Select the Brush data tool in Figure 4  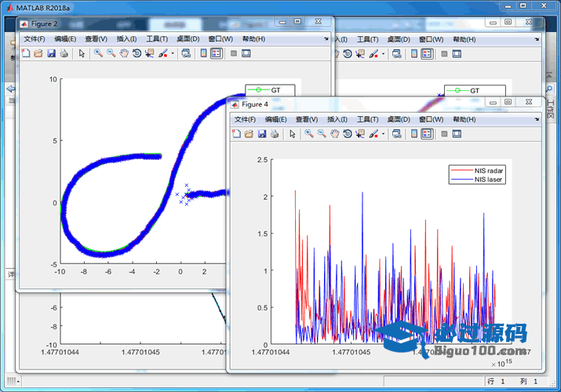374,134
